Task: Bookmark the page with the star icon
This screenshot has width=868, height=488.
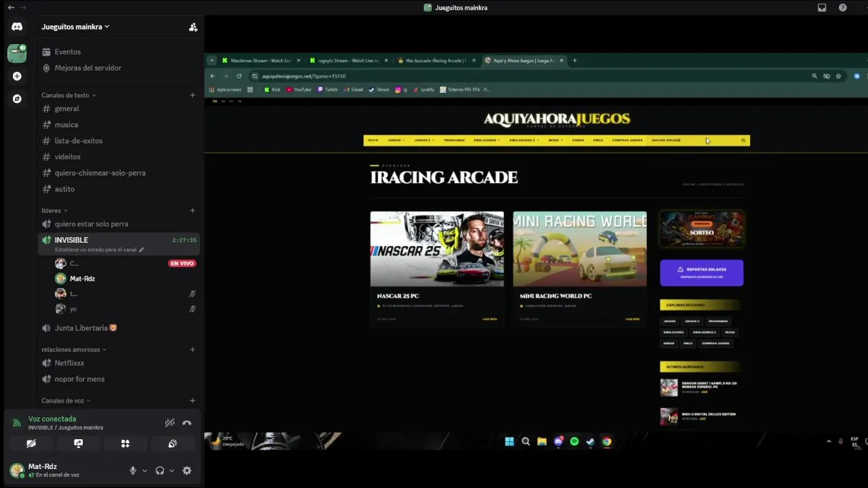Action: click(x=839, y=76)
